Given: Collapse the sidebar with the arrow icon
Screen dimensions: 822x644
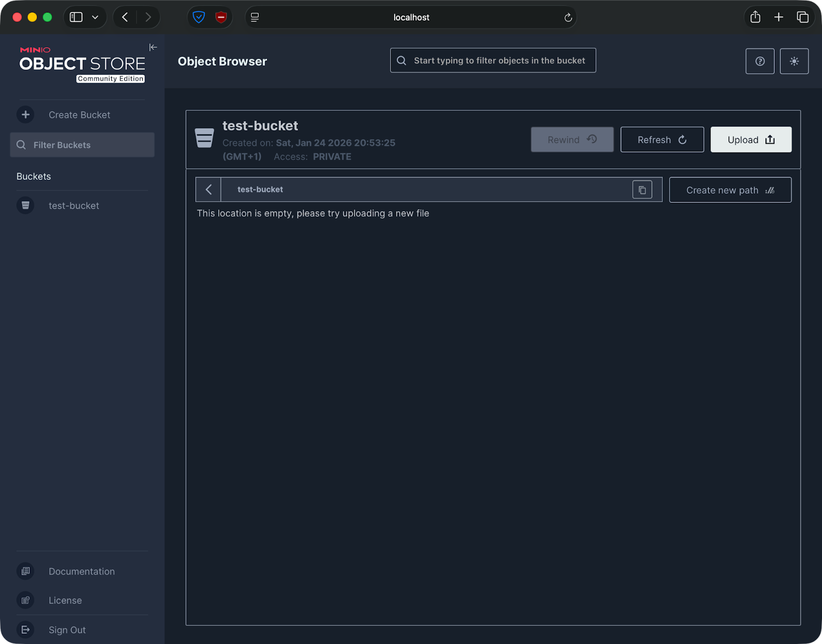Looking at the screenshot, I should coord(153,47).
